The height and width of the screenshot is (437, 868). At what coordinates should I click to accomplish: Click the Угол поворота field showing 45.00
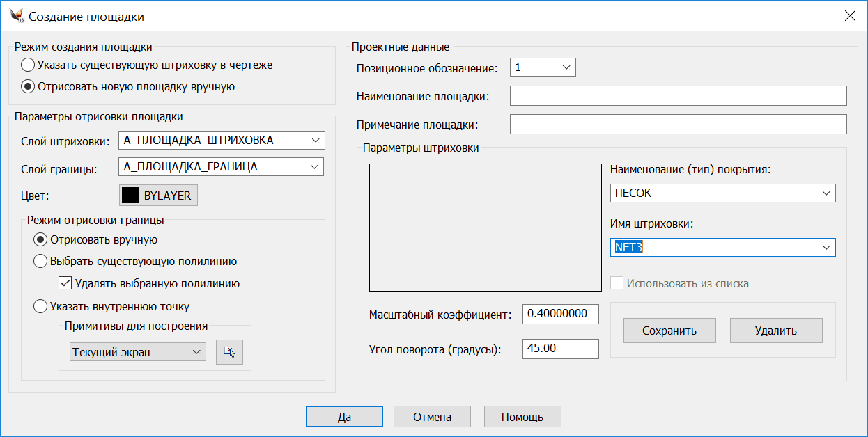point(560,349)
